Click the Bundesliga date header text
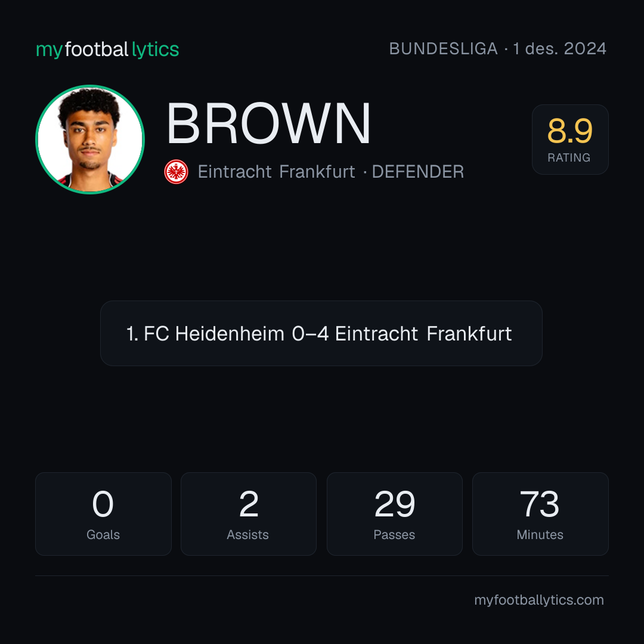 coord(498,49)
